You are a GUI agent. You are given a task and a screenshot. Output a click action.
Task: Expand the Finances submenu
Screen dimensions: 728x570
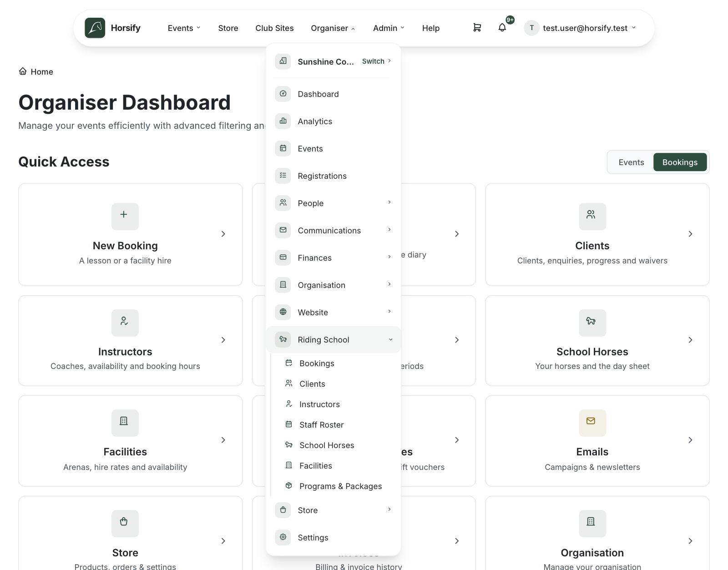pyautogui.click(x=333, y=257)
